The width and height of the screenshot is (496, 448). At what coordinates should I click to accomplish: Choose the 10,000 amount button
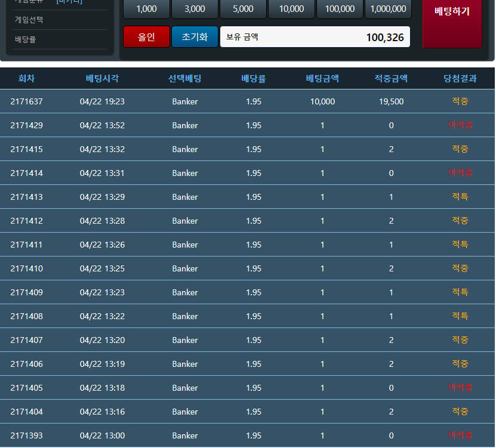[x=291, y=9]
